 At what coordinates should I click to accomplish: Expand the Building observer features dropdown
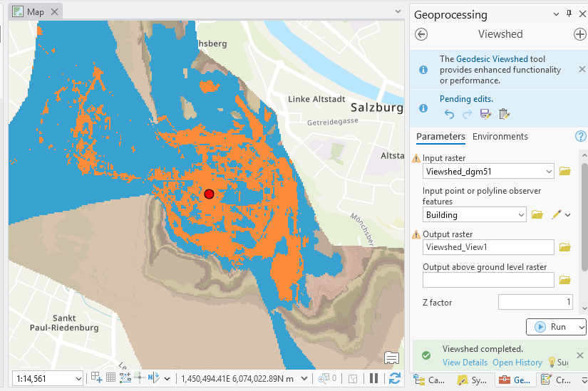(x=520, y=214)
